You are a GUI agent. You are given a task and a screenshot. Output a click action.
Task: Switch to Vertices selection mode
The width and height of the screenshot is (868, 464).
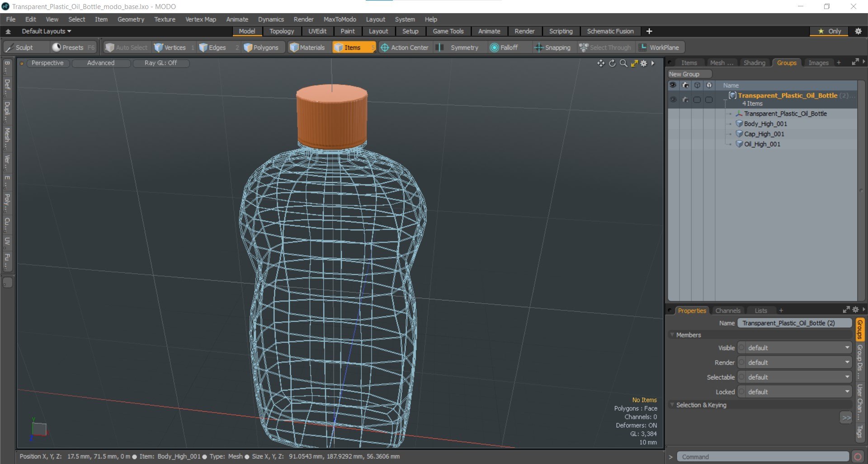coord(170,47)
